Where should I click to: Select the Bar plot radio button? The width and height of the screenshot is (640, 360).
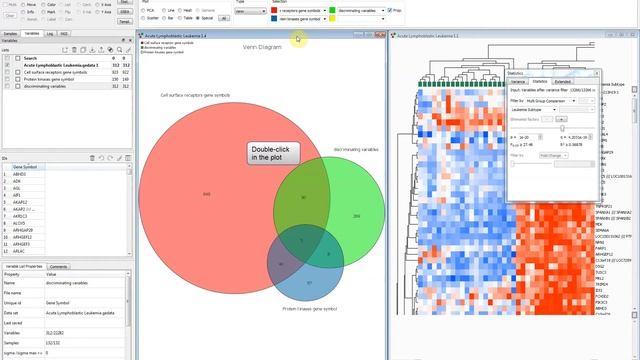point(164,18)
